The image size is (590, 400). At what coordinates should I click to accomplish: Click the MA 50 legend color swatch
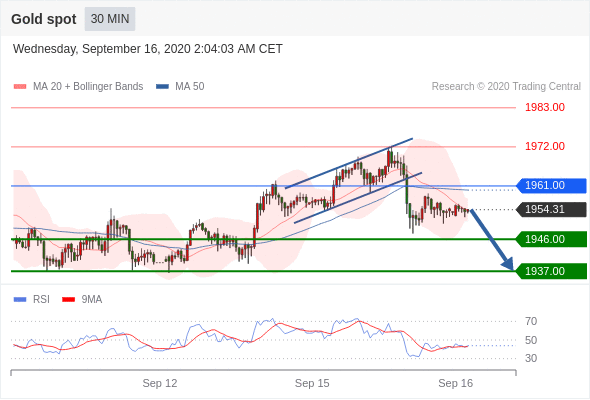point(162,87)
